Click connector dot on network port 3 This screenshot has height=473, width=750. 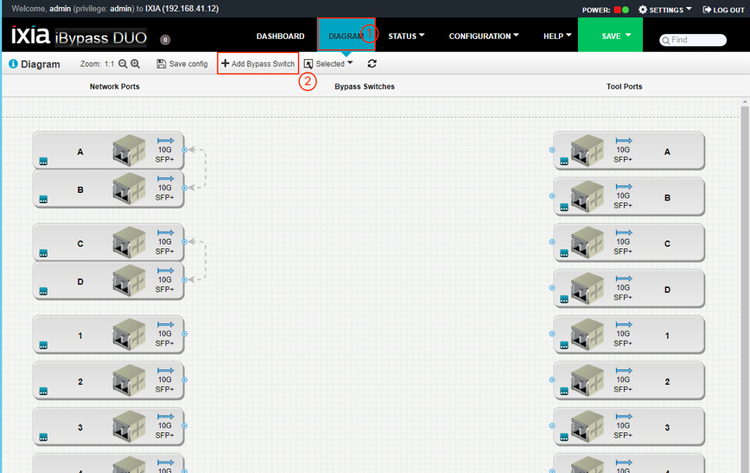185,426
